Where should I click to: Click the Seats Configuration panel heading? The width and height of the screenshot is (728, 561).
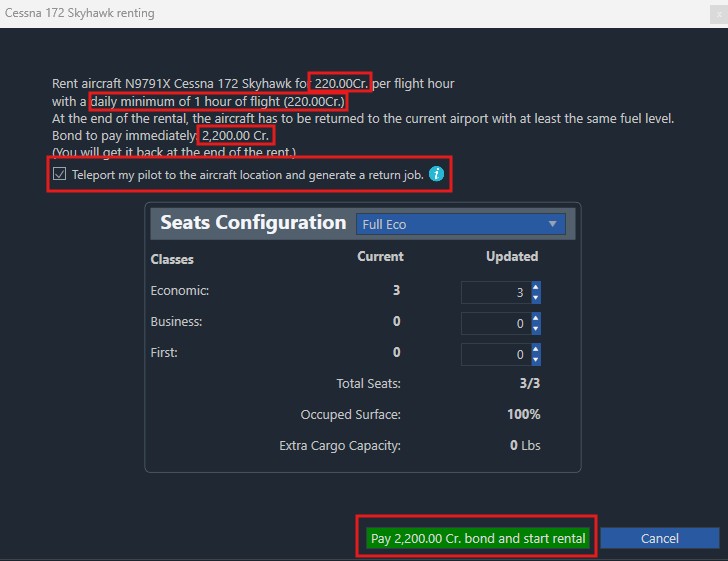(252, 223)
